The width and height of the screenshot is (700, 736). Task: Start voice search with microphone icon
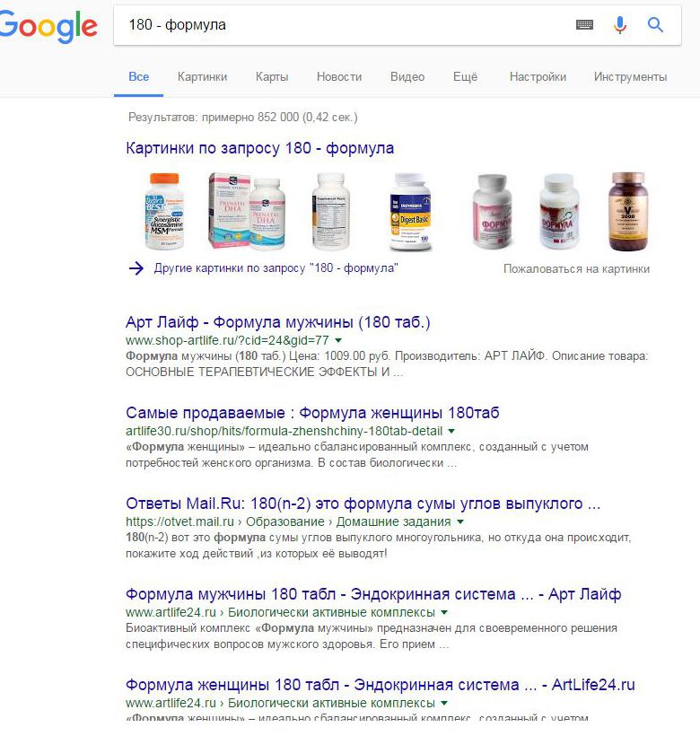620,25
